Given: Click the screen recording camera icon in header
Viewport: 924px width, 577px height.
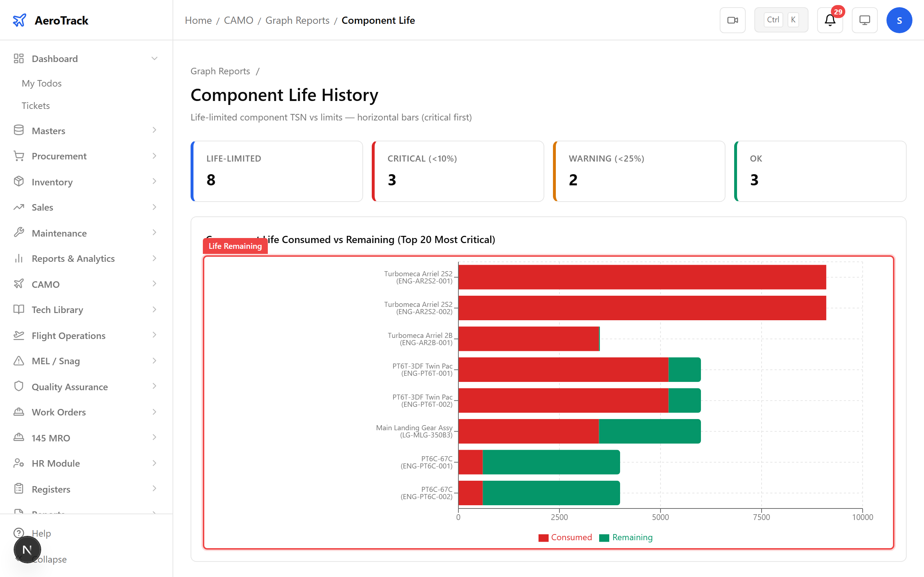Looking at the screenshot, I should [x=732, y=20].
